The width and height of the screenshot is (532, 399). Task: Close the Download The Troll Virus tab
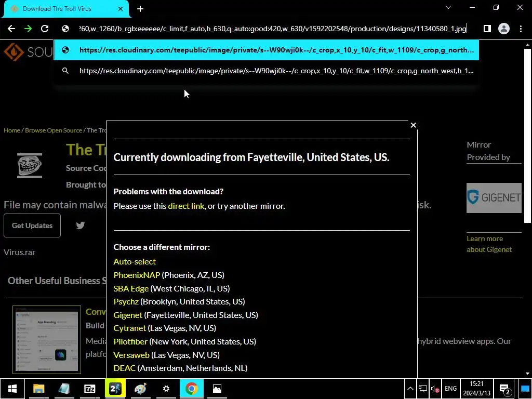[x=121, y=9]
